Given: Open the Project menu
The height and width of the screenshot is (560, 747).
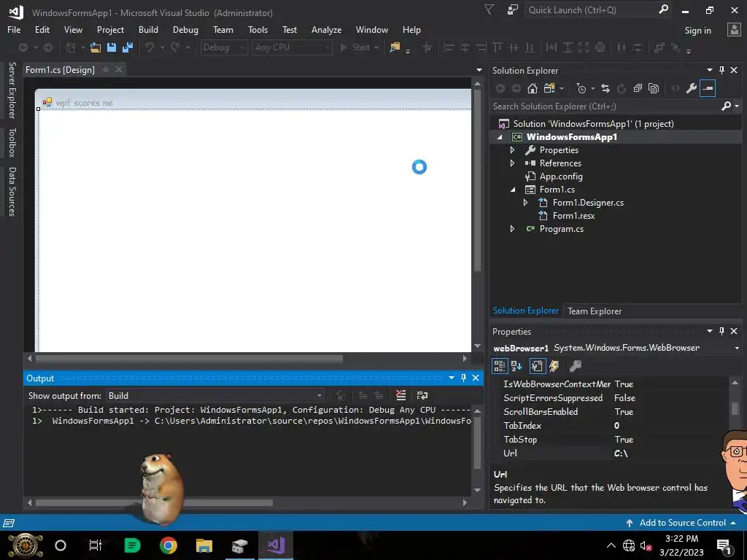Looking at the screenshot, I should click(x=110, y=29).
